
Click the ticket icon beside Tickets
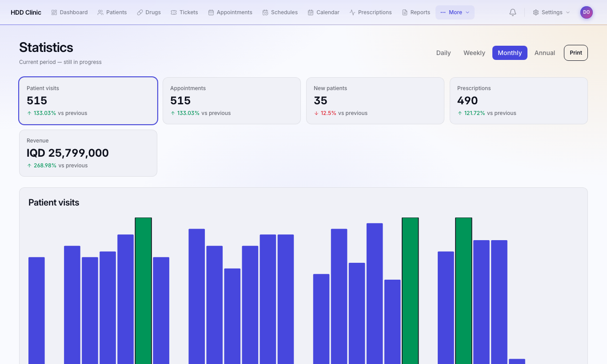174,12
